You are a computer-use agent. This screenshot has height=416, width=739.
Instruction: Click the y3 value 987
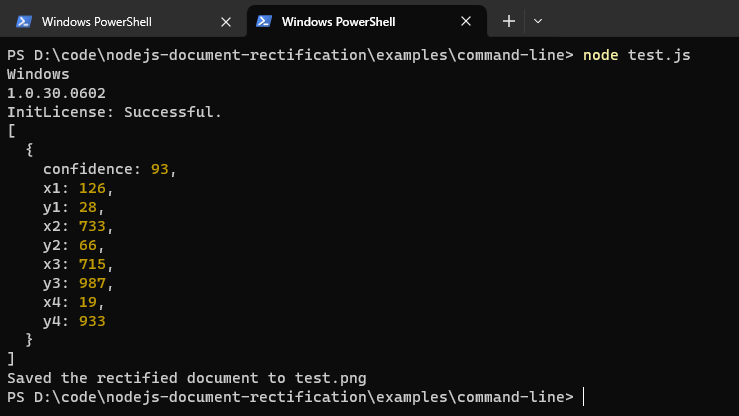pyautogui.click(x=92, y=283)
